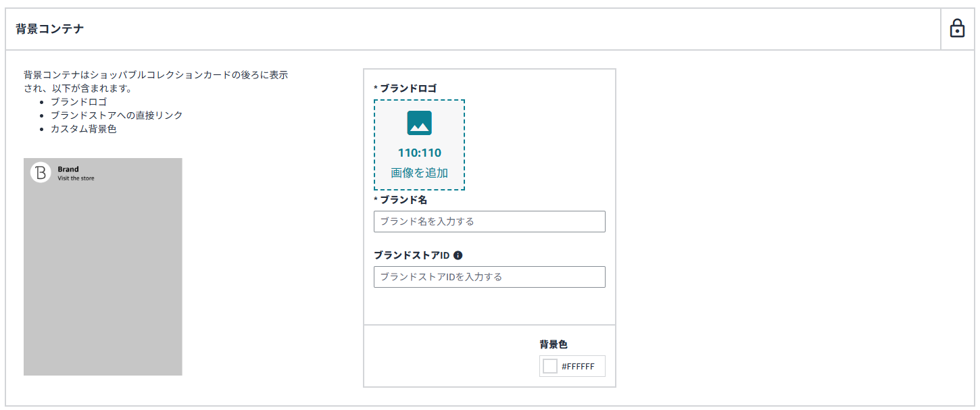Open the 背景色 white color swatch
Screen dimensions: 980x410
[x=550, y=366]
